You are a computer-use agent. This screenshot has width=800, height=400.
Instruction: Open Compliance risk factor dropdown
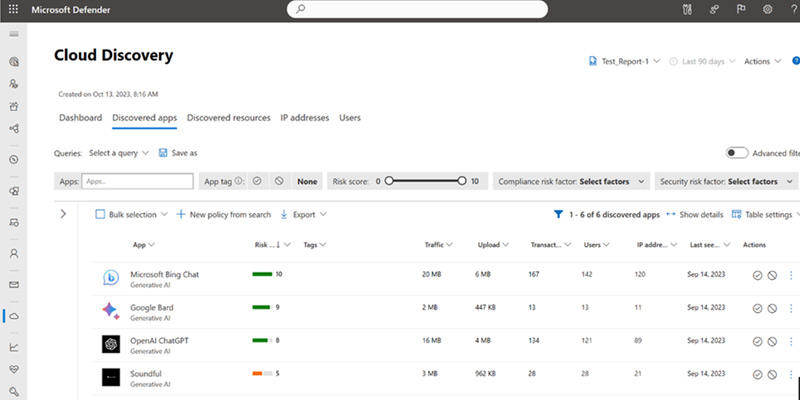click(x=571, y=181)
